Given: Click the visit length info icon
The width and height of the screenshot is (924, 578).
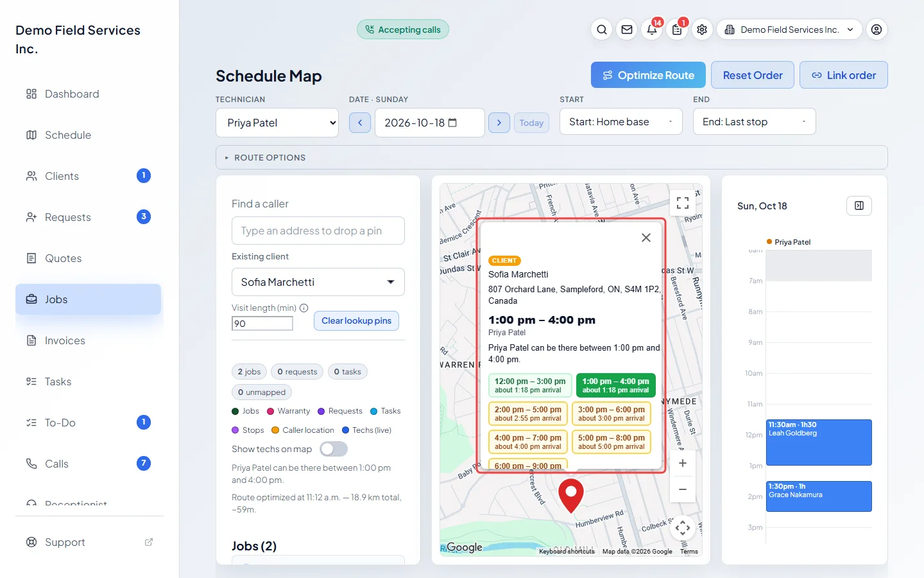Looking at the screenshot, I should [x=304, y=308].
